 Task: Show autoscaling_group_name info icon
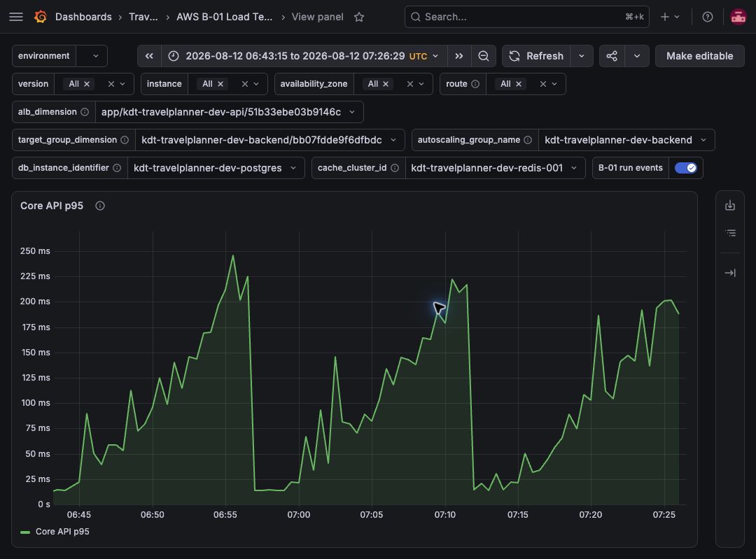(528, 140)
